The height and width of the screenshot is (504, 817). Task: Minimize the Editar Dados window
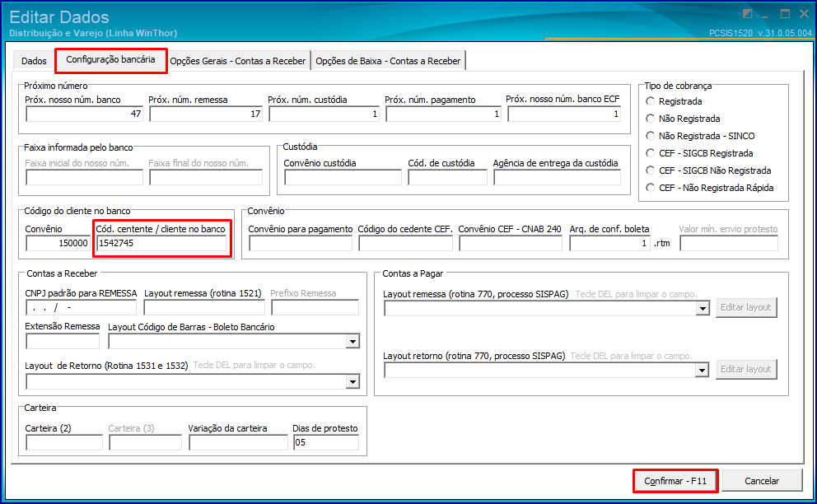765,15
